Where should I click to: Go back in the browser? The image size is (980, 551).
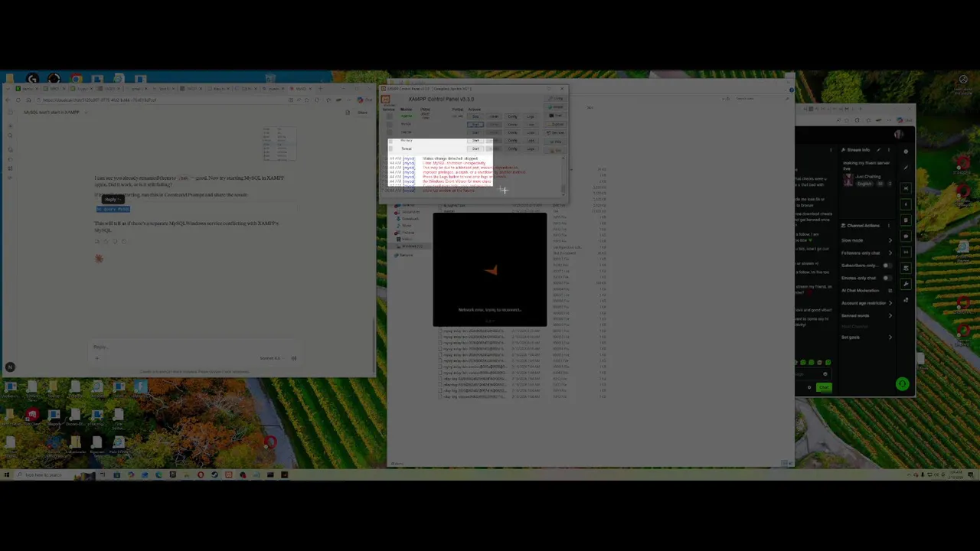(x=7, y=99)
